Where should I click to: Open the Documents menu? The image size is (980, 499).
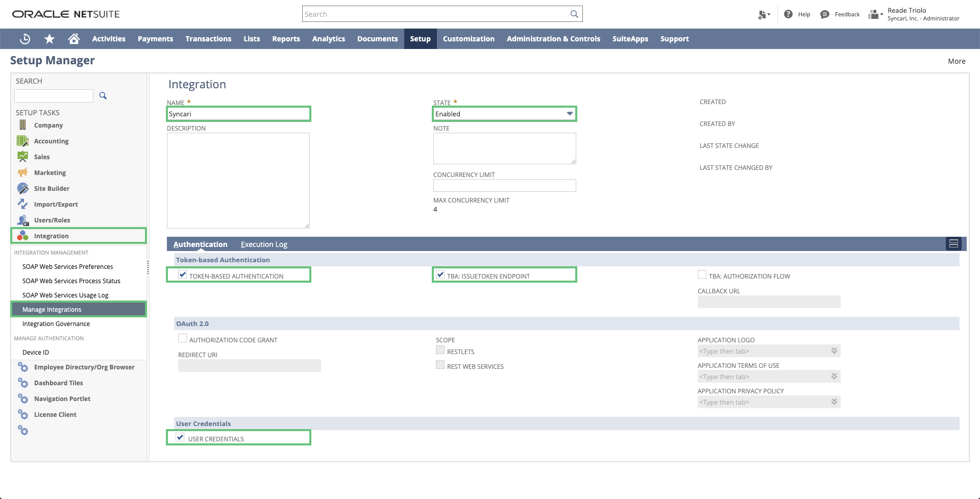click(377, 39)
